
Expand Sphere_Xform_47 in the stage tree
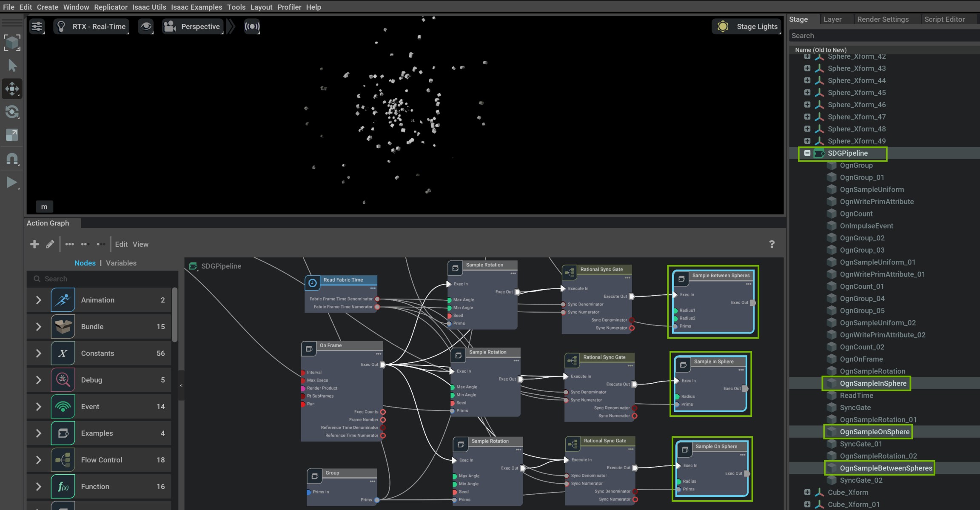pyautogui.click(x=807, y=117)
